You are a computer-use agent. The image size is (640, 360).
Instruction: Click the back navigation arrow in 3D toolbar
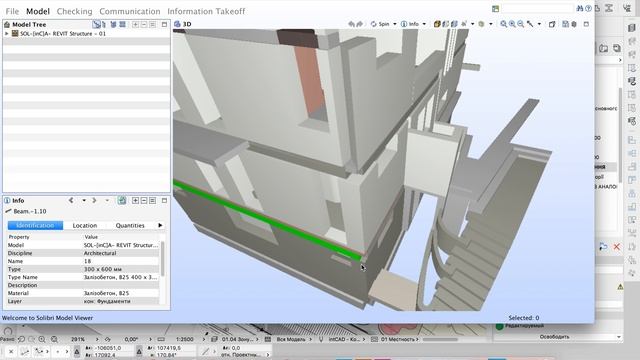click(351, 24)
